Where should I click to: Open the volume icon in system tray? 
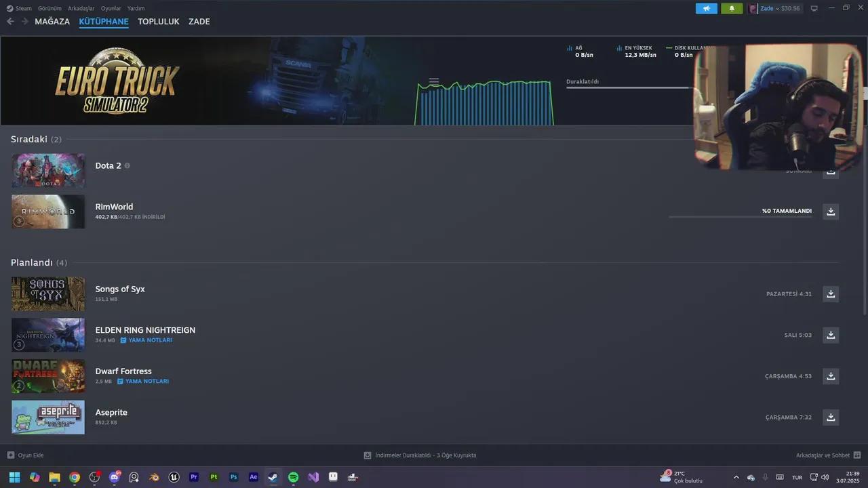825,477
